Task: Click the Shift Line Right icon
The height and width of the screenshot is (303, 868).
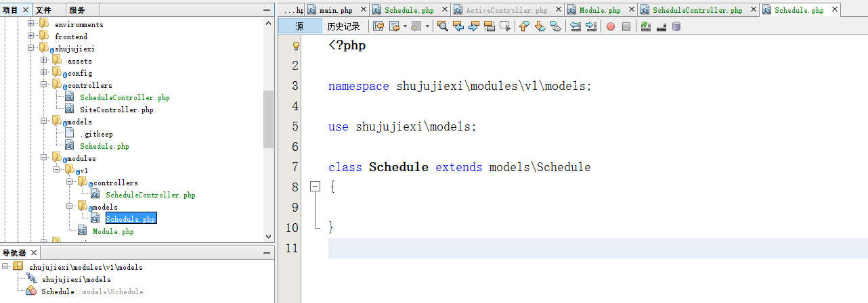Action: (x=590, y=26)
